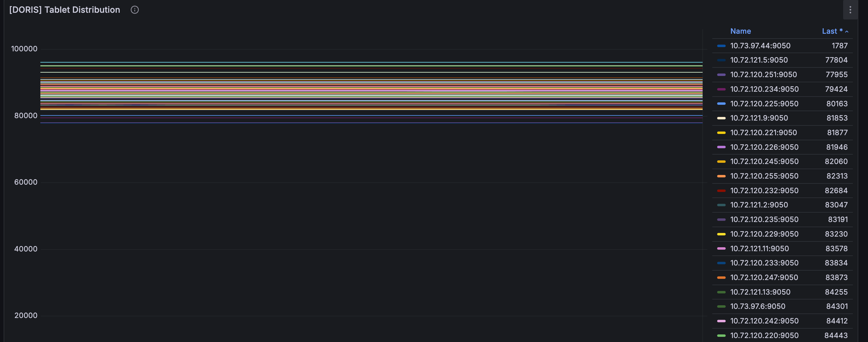Click the last value 83047
Screen dimensions: 868x342
836,205
